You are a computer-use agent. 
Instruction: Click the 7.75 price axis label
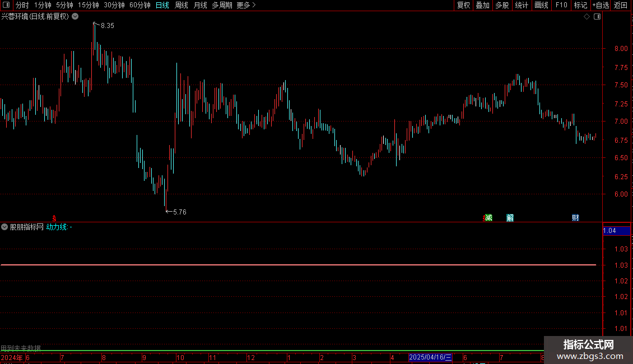(621, 67)
